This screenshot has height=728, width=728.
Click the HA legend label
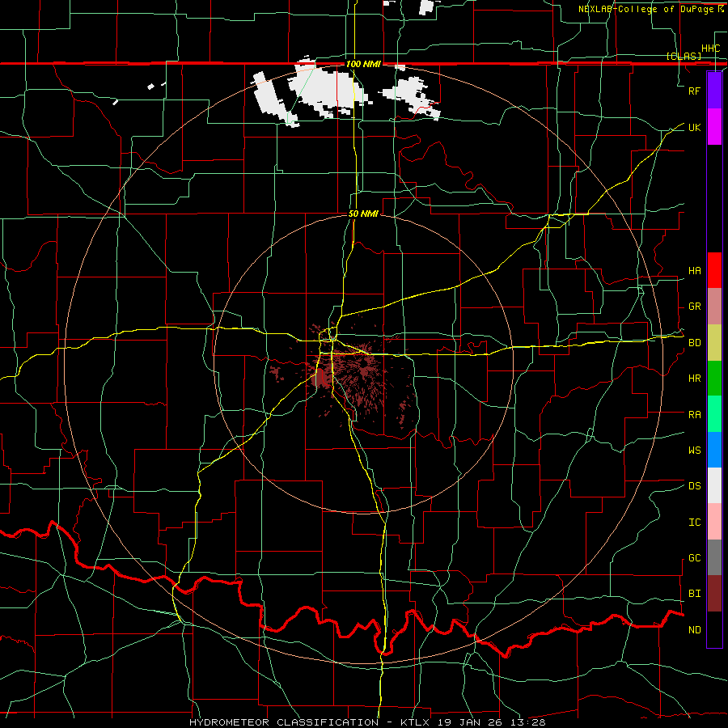pos(694,271)
